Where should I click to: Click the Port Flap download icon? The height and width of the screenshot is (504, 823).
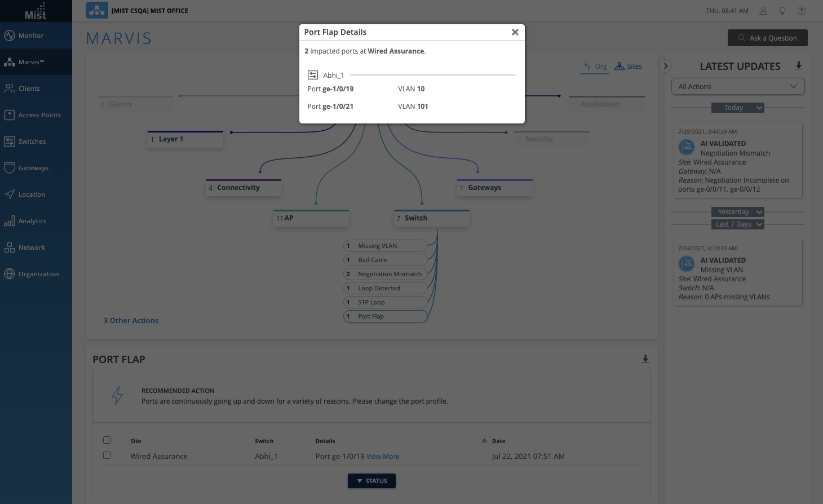[x=645, y=359]
